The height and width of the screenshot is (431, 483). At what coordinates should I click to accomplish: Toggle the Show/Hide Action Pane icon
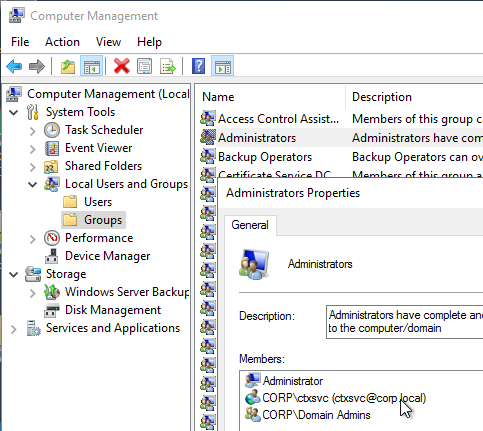[x=222, y=66]
